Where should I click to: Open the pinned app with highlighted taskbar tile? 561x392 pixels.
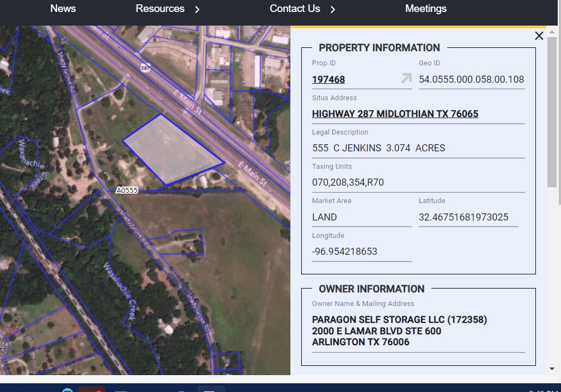click(211, 390)
